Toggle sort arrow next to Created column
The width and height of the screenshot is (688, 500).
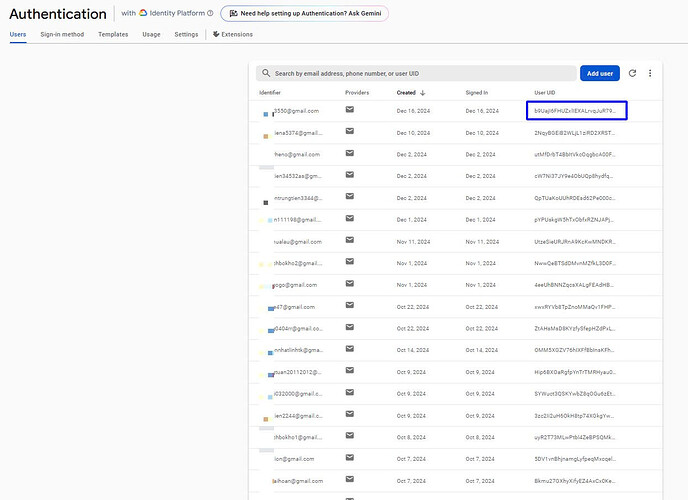[423, 92]
